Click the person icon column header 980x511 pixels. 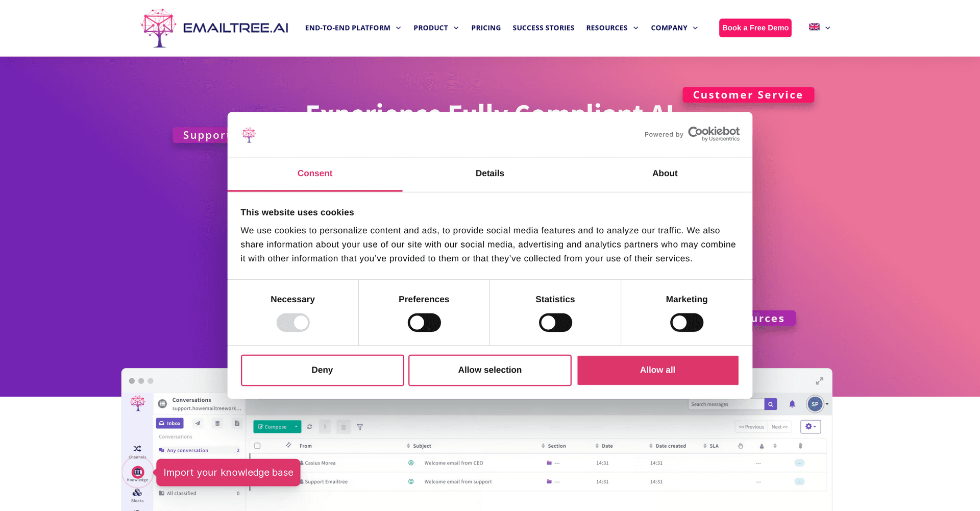[x=762, y=446]
